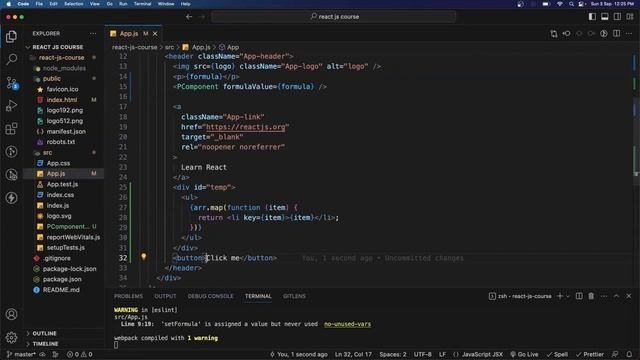This screenshot has width=640, height=360.
Task: Open Explorer more actions ellipsis
Action: pyautogui.click(x=93, y=33)
